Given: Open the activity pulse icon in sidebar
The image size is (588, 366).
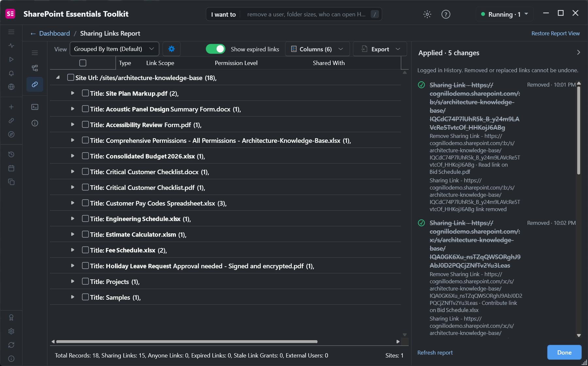Looking at the screenshot, I should click(11, 46).
